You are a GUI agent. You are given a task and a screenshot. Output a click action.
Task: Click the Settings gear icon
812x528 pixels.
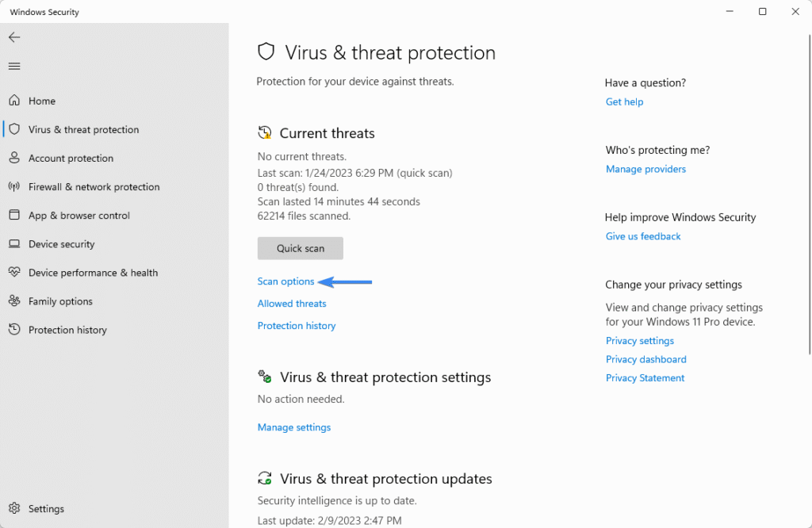pyautogui.click(x=14, y=509)
